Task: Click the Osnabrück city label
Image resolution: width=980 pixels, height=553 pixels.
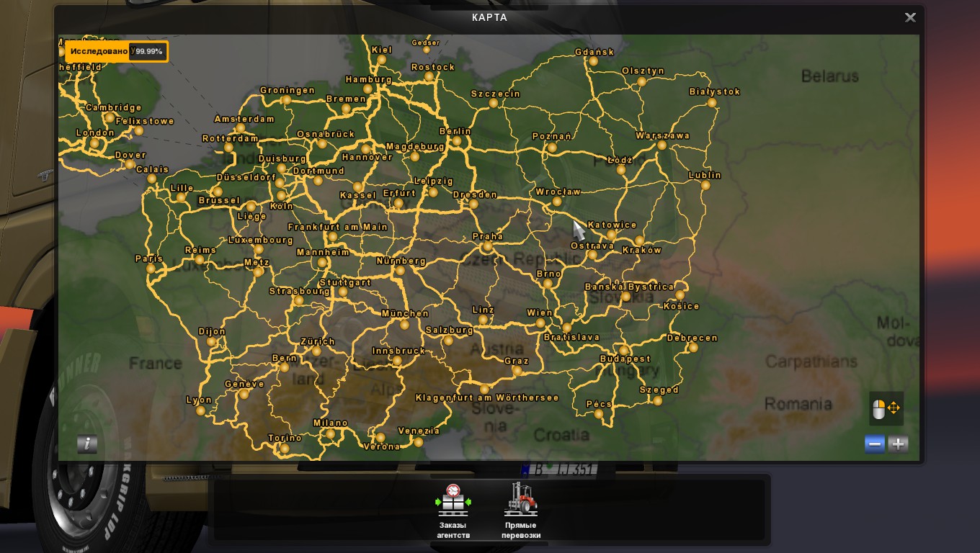Action: pos(326,134)
